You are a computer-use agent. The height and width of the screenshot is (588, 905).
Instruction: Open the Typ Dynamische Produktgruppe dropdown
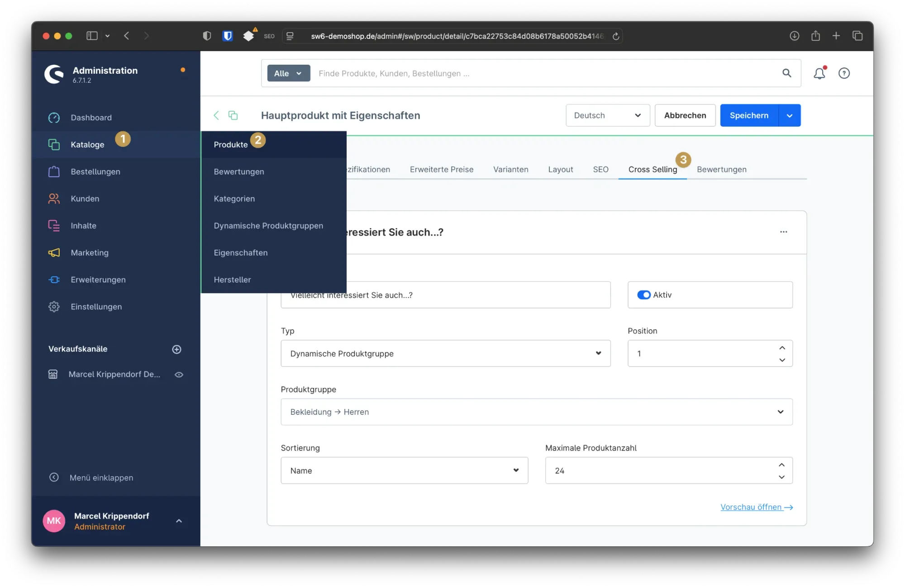pos(445,353)
